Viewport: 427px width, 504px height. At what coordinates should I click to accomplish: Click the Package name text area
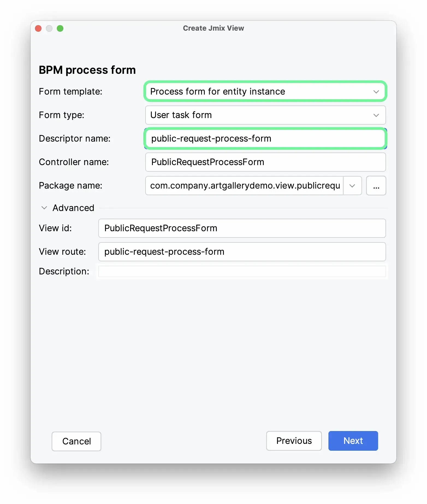point(244,186)
